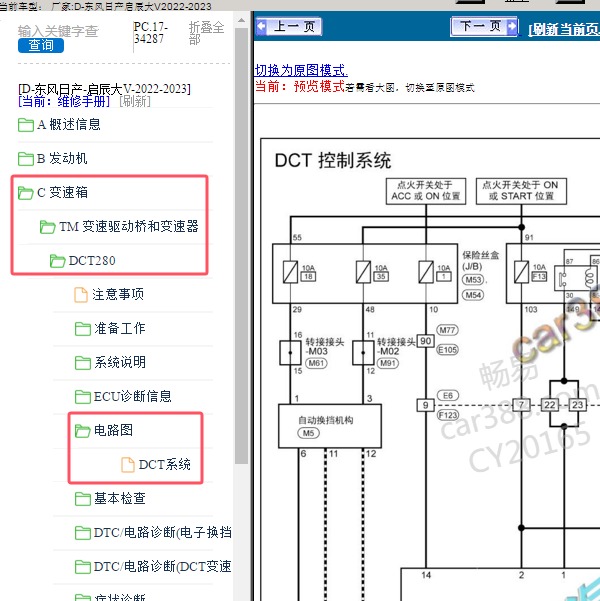
Task: Click 折叠全部 to collapse all
Action: click(x=206, y=33)
